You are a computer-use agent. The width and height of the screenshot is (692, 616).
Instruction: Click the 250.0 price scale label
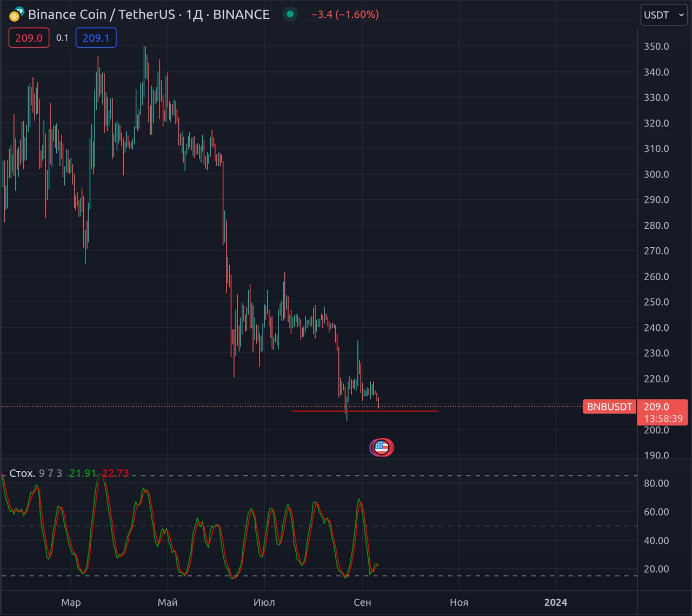point(656,302)
